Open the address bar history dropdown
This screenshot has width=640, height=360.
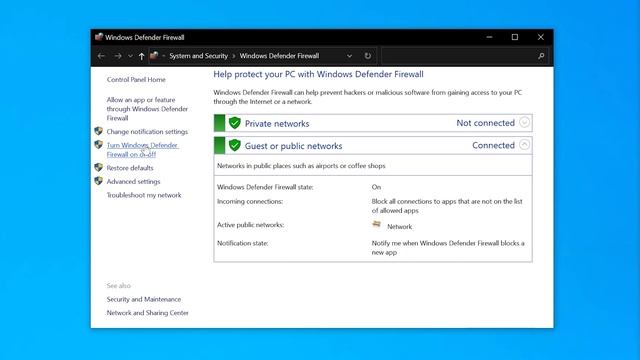tap(349, 56)
